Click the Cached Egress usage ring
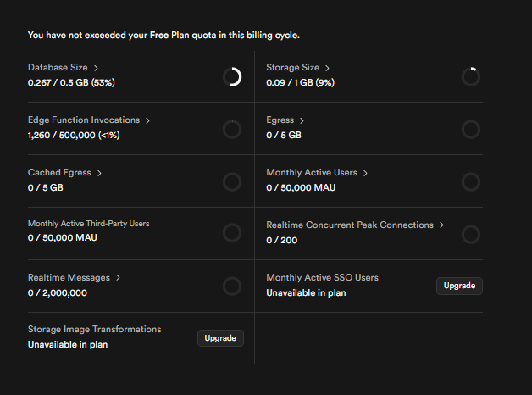 [232, 182]
